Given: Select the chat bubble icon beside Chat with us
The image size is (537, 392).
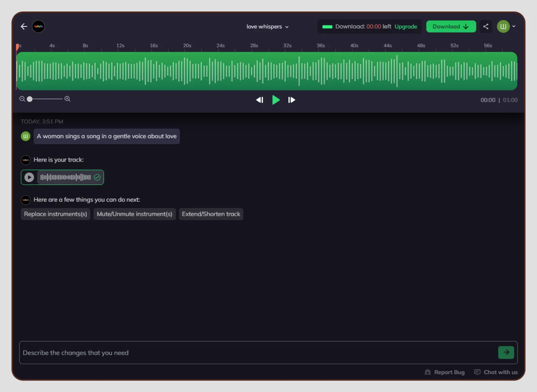Looking at the screenshot, I should (477, 372).
